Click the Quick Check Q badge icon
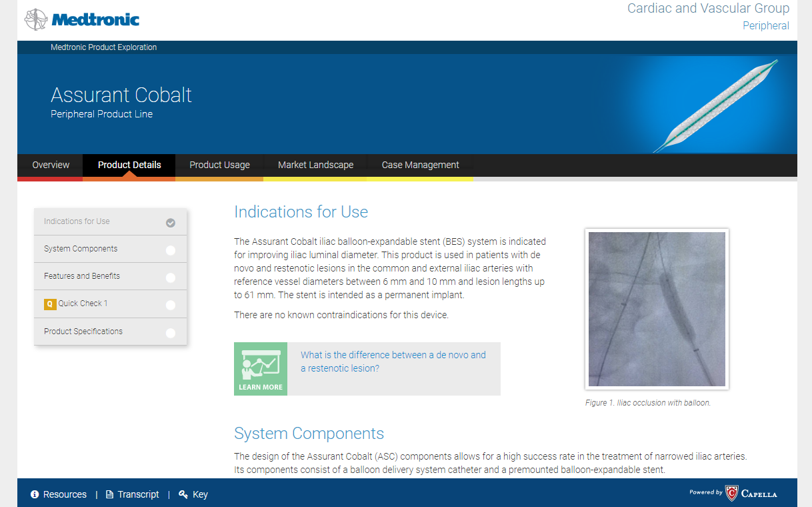 click(50, 304)
